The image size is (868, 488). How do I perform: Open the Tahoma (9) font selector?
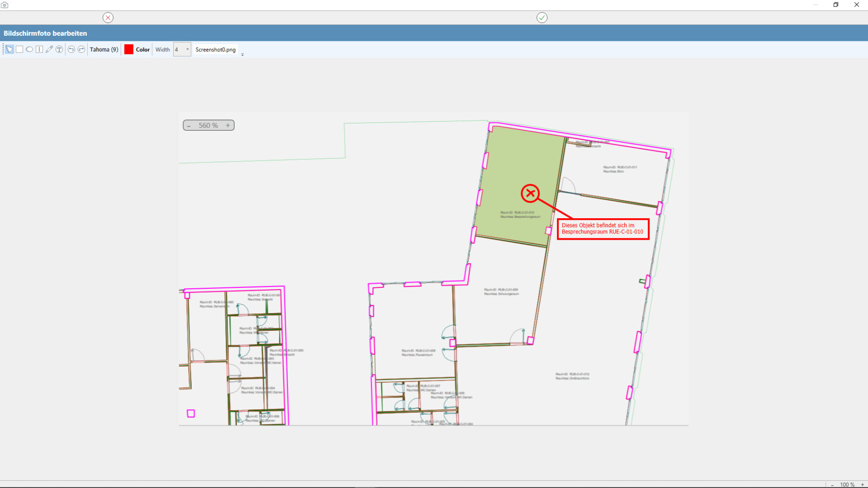[104, 50]
